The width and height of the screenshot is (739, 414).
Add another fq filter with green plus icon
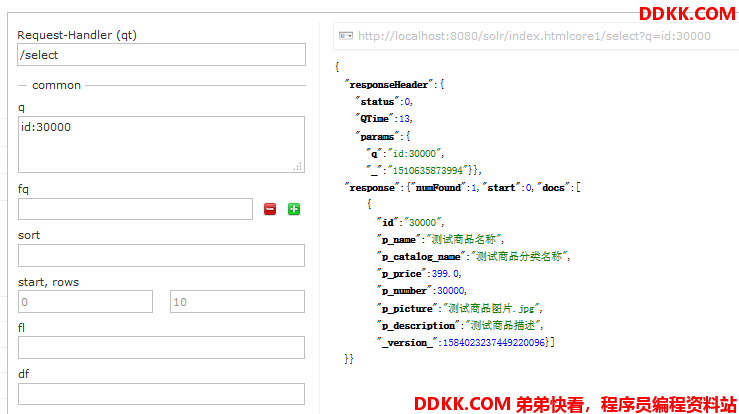294,209
